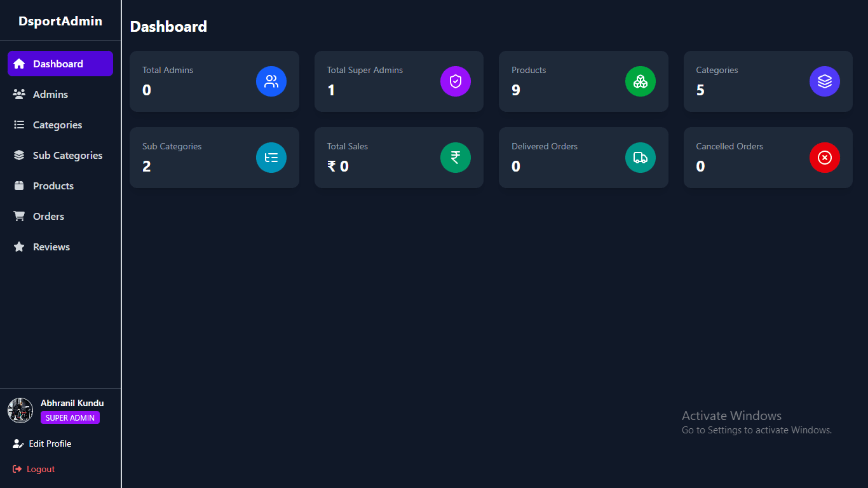Open the Products sidebar item

(60, 186)
